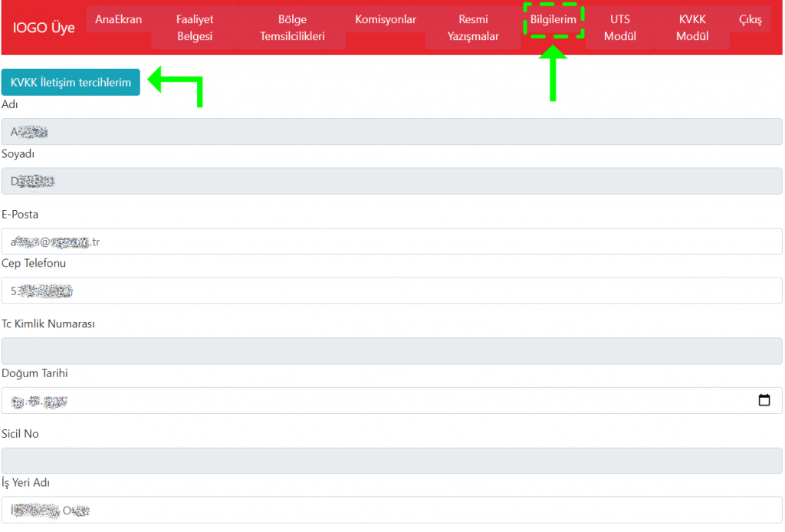
Task: Click the 'E-Posta' label text
Action: pyautogui.click(x=20, y=214)
